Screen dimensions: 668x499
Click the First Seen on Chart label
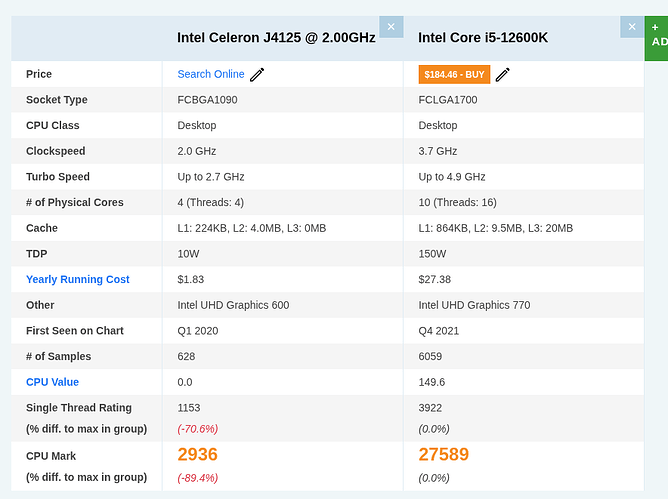tap(75, 331)
